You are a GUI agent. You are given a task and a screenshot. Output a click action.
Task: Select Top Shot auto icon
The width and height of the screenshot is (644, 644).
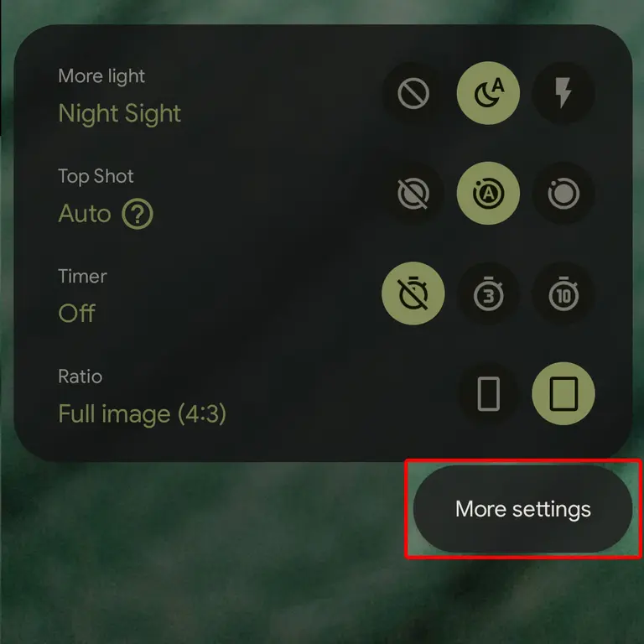pyautogui.click(x=488, y=193)
